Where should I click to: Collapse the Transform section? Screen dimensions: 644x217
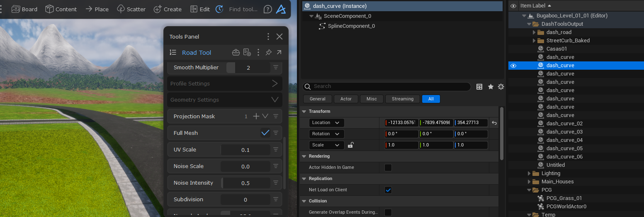coord(304,111)
